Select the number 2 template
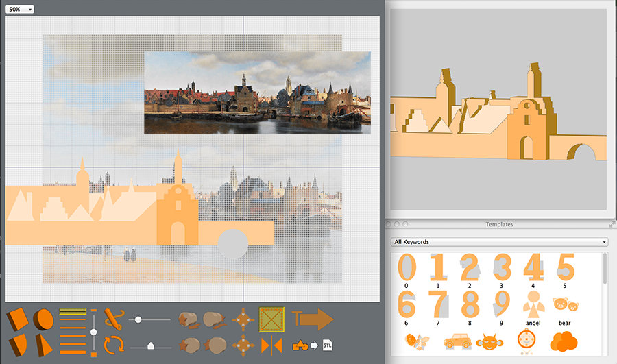 tap(470, 267)
